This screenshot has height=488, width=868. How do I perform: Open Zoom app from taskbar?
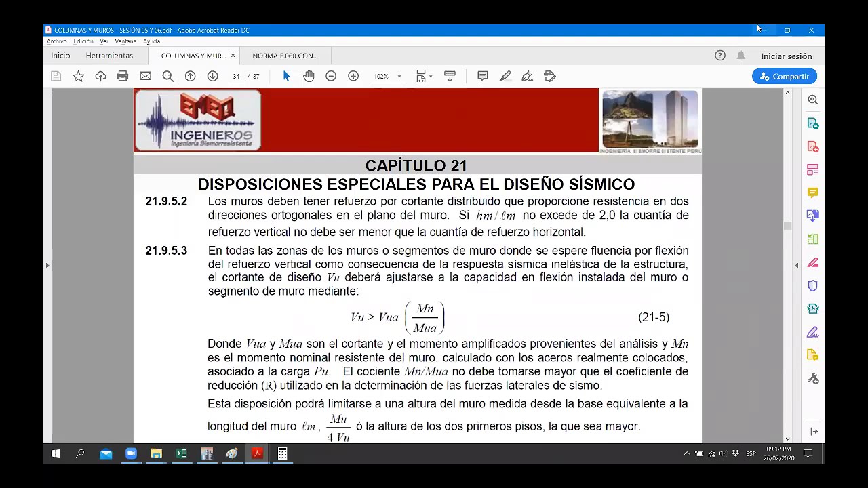point(131,453)
